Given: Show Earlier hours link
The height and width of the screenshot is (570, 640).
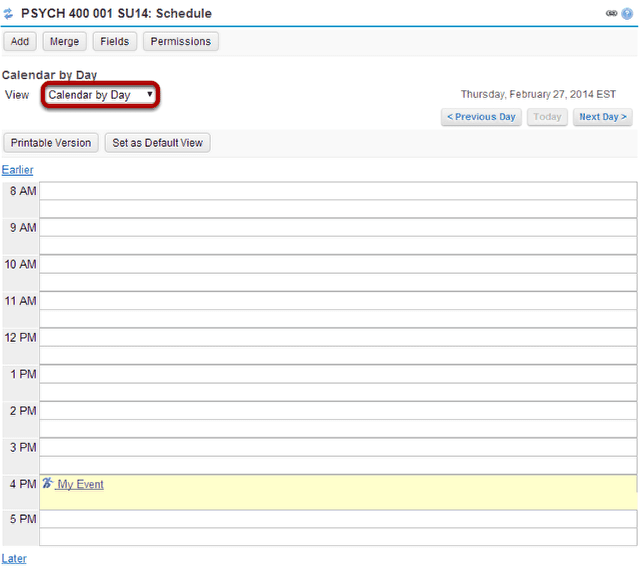Looking at the screenshot, I should [18, 170].
